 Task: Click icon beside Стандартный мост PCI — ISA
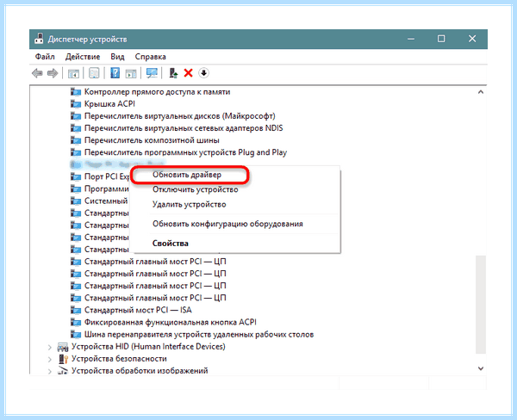(76, 311)
